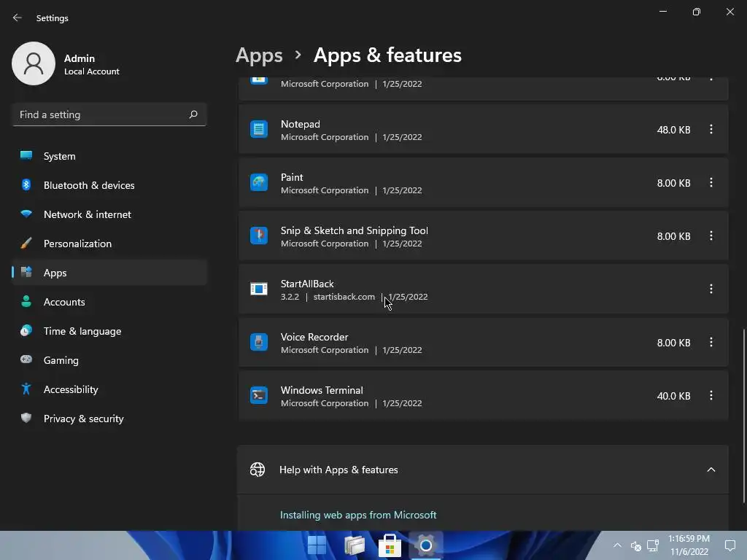Open Paint's three-dot options menu
Viewport: 747px width, 560px height.
[x=711, y=182]
